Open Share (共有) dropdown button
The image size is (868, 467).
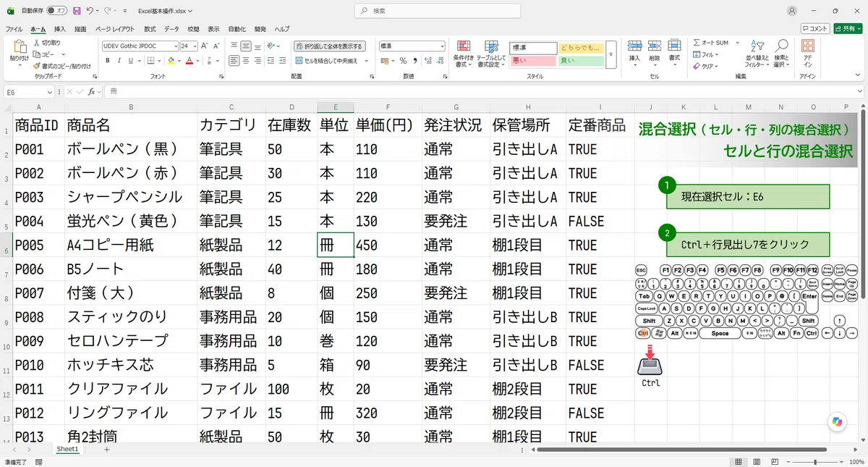tap(848, 28)
